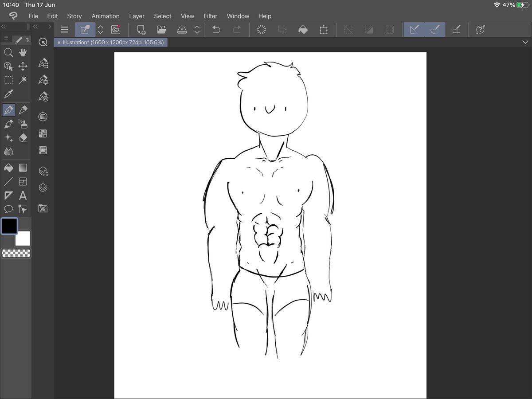Screen dimensions: 532x399
Task: Select the Pencil tool
Action: pos(23,110)
